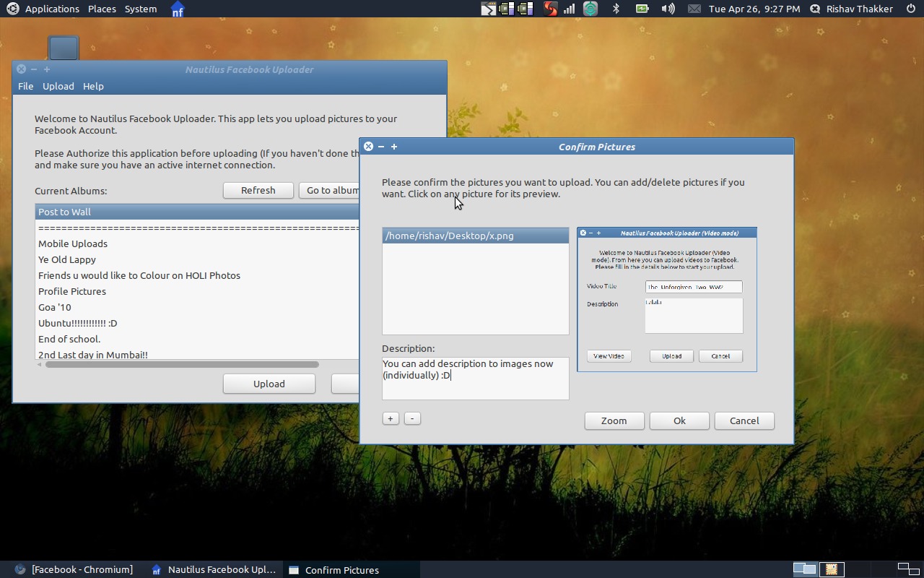This screenshot has width=924, height=578.
Task: Open the Applications menu
Action: click(x=52, y=9)
